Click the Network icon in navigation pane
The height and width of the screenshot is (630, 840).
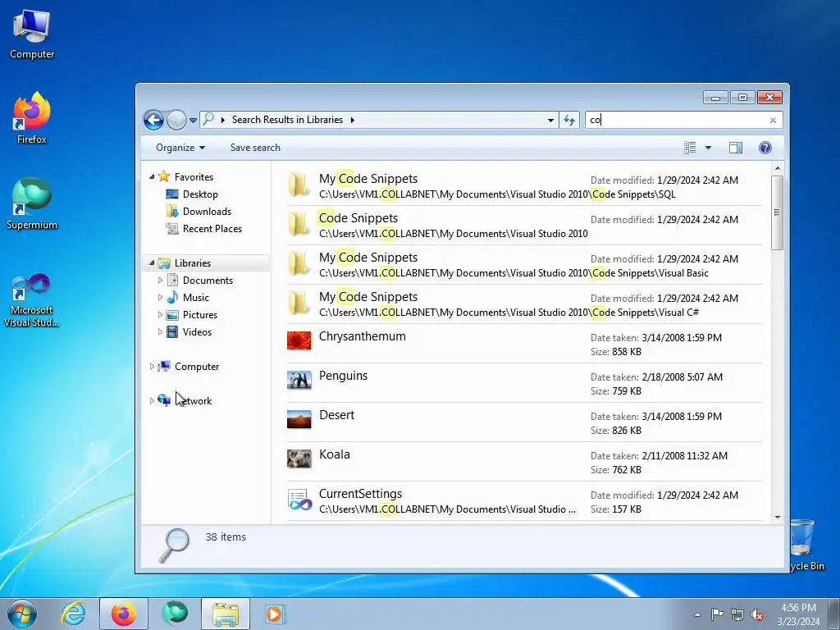click(x=164, y=400)
